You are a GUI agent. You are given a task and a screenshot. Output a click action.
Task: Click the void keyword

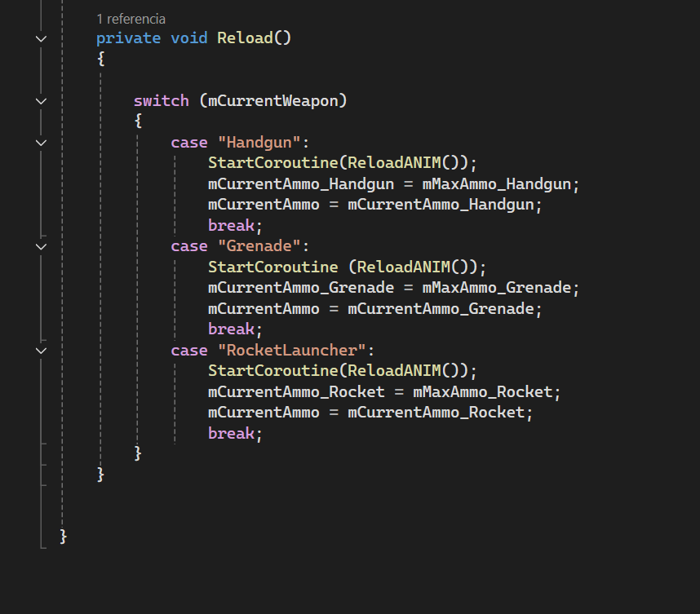(x=189, y=38)
